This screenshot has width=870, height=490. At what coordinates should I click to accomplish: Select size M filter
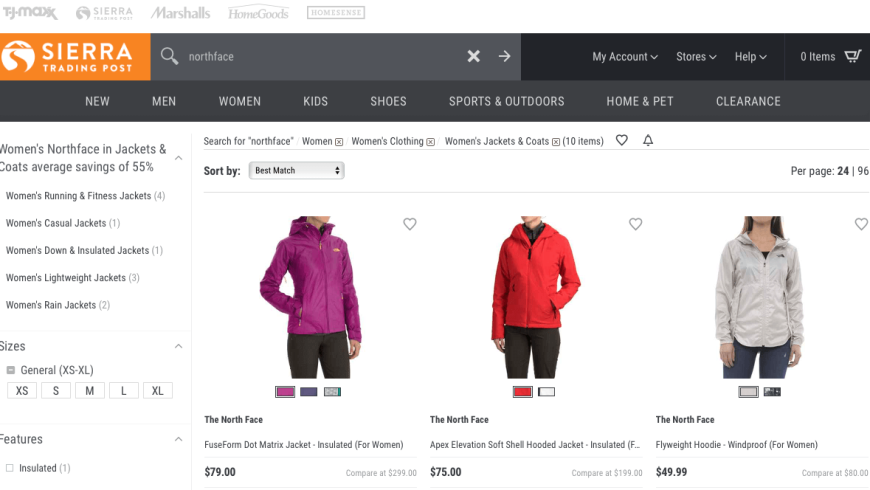pyautogui.click(x=89, y=391)
